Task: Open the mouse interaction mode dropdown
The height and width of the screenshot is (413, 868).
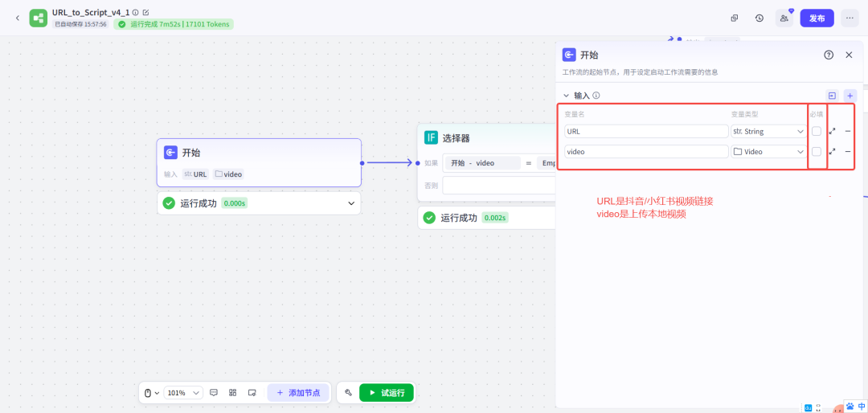Action: pyautogui.click(x=152, y=393)
